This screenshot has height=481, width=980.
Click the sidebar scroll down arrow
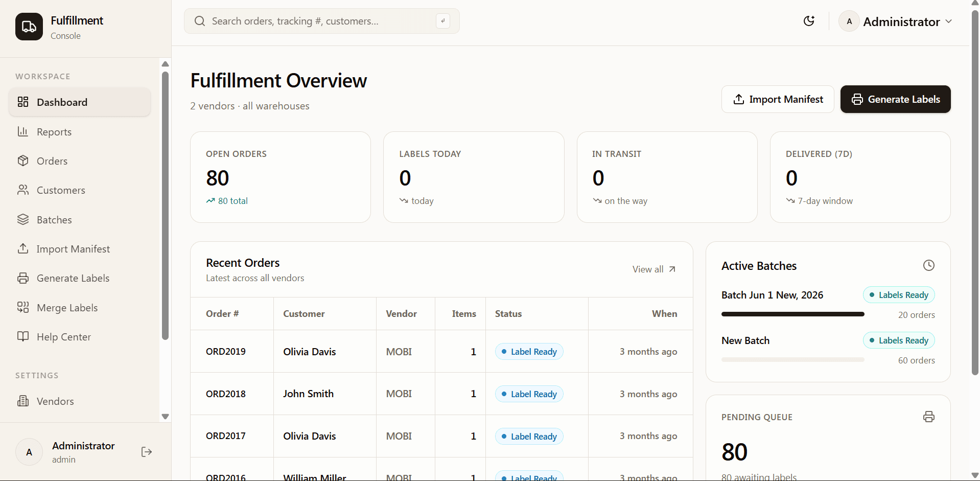click(x=165, y=417)
